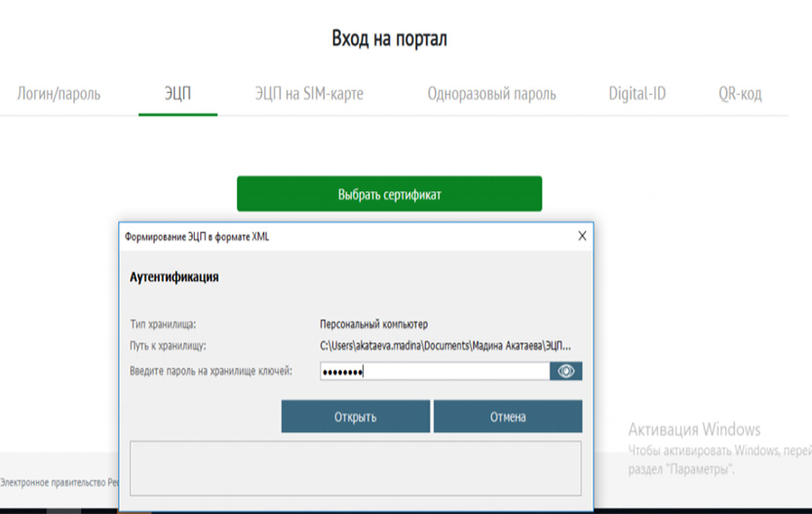Click the storage path starting with C:\Users
This screenshot has height=514, width=812.
click(445, 345)
